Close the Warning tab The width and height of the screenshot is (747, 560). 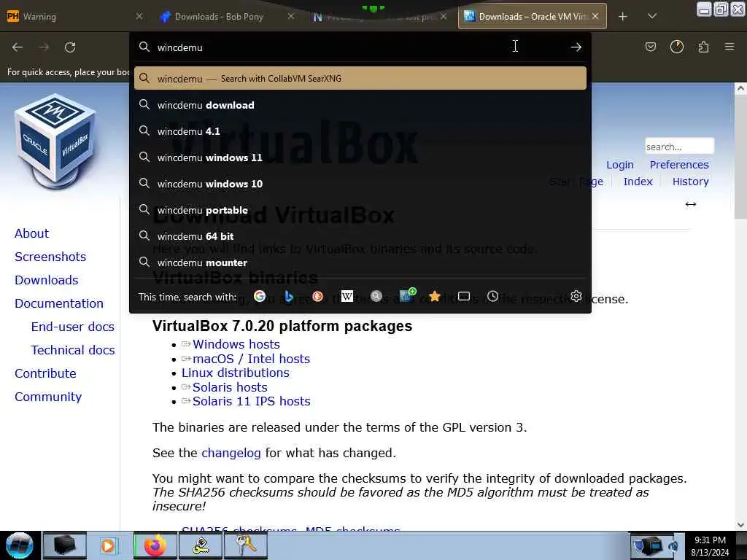click(139, 16)
